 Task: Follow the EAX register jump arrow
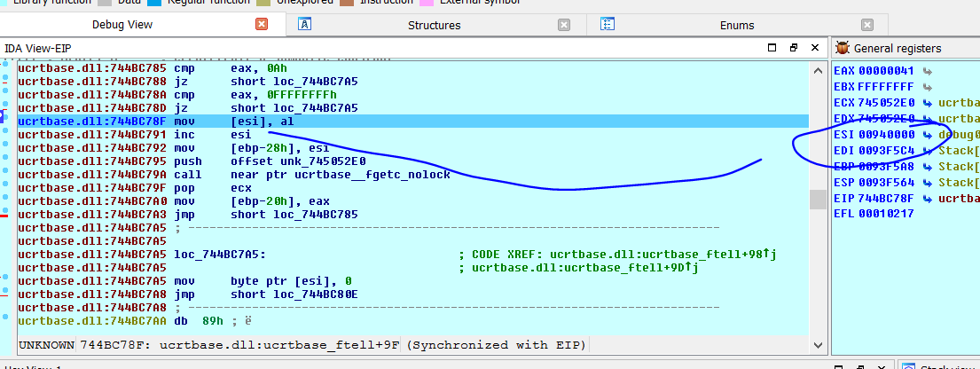pyautogui.click(x=928, y=71)
